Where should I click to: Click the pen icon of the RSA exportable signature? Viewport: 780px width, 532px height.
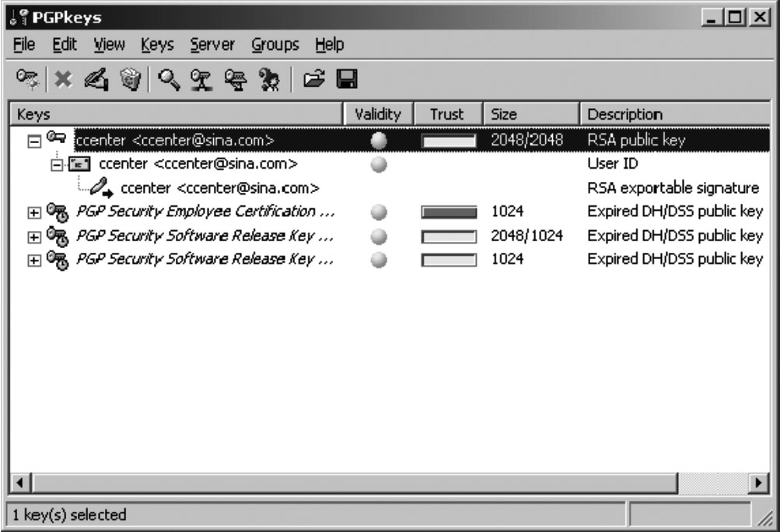102,187
